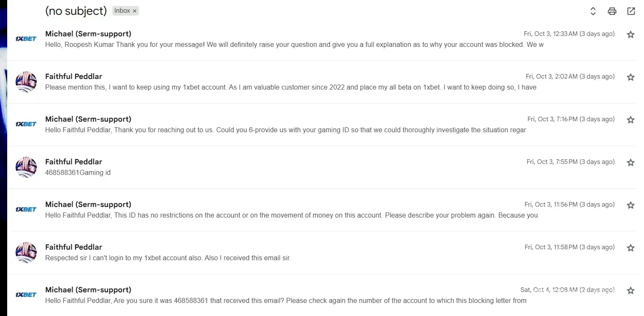The height and width of the screenshot is (316, 644).
Task: Star the Gaming id message at 7:55 PM
Action: 630,162
